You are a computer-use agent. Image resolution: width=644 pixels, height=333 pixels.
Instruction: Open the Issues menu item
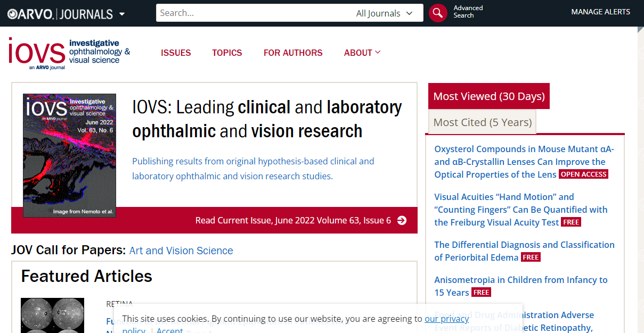176,53
